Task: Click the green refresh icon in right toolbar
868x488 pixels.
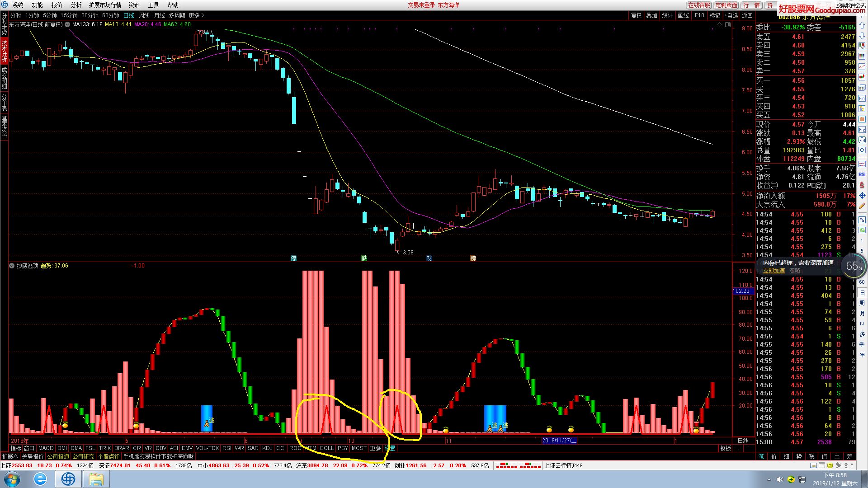Action: click(x=862, y=230)
